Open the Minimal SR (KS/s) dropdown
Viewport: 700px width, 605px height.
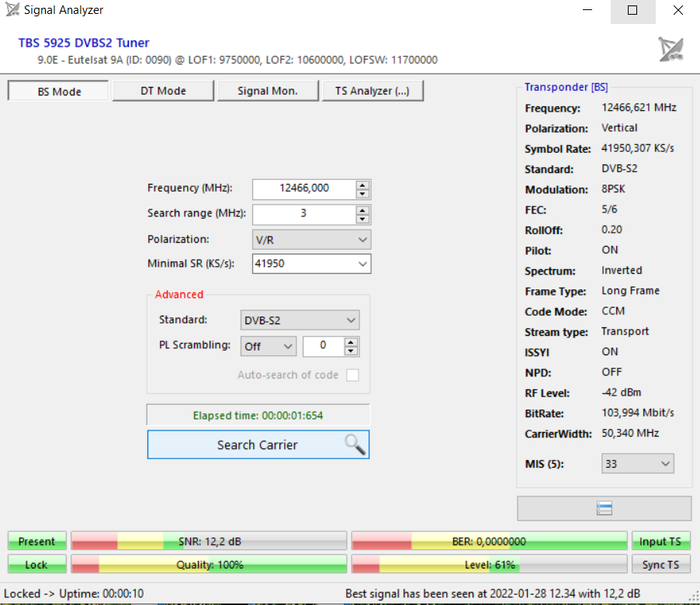[311, 264]
